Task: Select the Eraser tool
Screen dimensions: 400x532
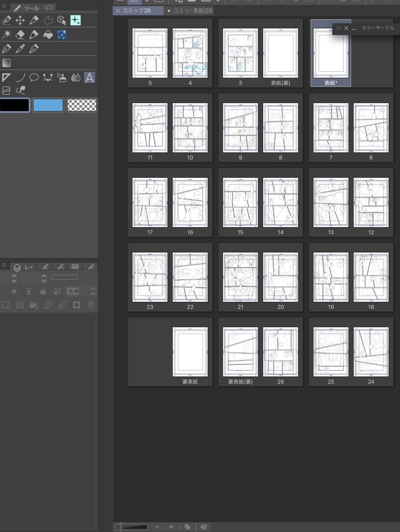Action: (20, 35)
